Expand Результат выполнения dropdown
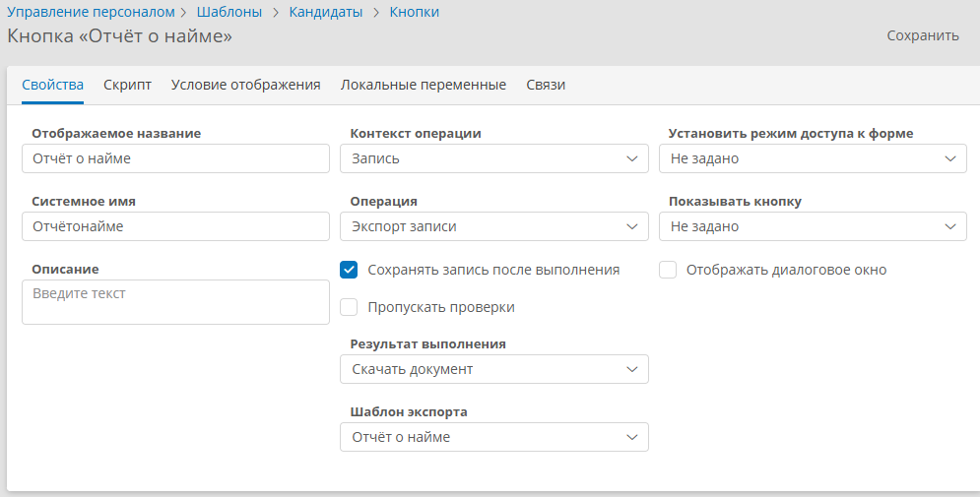Screen dimensions: 980x497 click(494, 369)
